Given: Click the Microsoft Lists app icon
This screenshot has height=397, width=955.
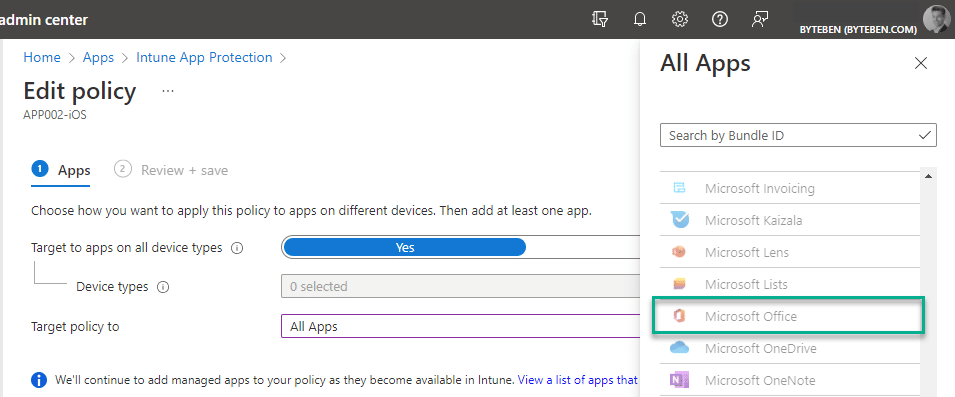Looking at the screenshot, I should click(x=679, y=284).
